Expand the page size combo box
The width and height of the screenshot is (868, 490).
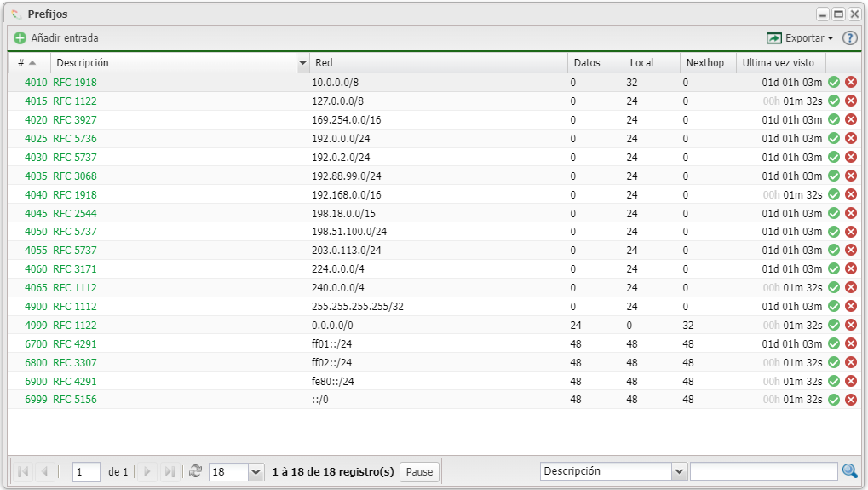[x=256, y=471]
